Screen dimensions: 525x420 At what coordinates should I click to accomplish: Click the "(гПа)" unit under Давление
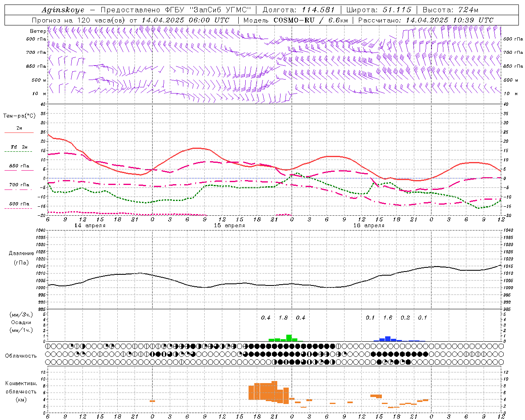21,263
